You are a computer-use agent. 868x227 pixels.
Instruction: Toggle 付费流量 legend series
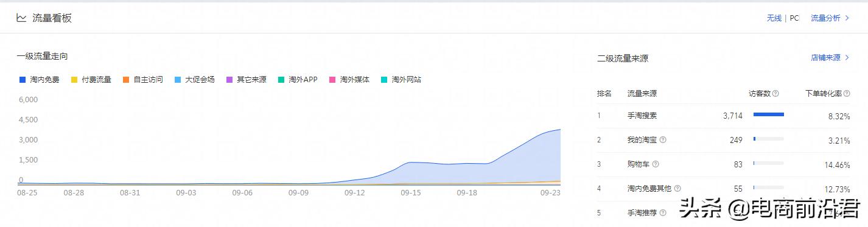coord(91,80)
